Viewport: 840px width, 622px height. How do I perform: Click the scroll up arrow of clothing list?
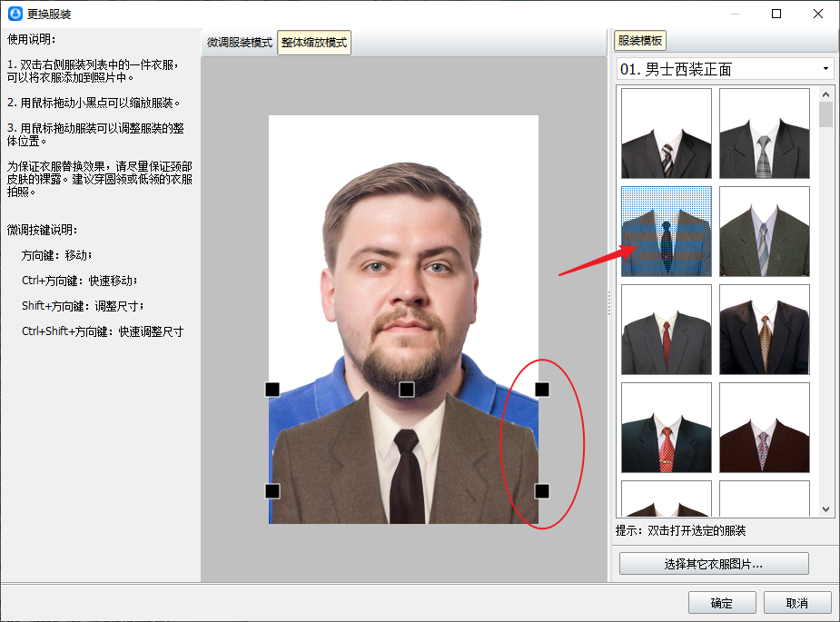[x=825, y=94]
